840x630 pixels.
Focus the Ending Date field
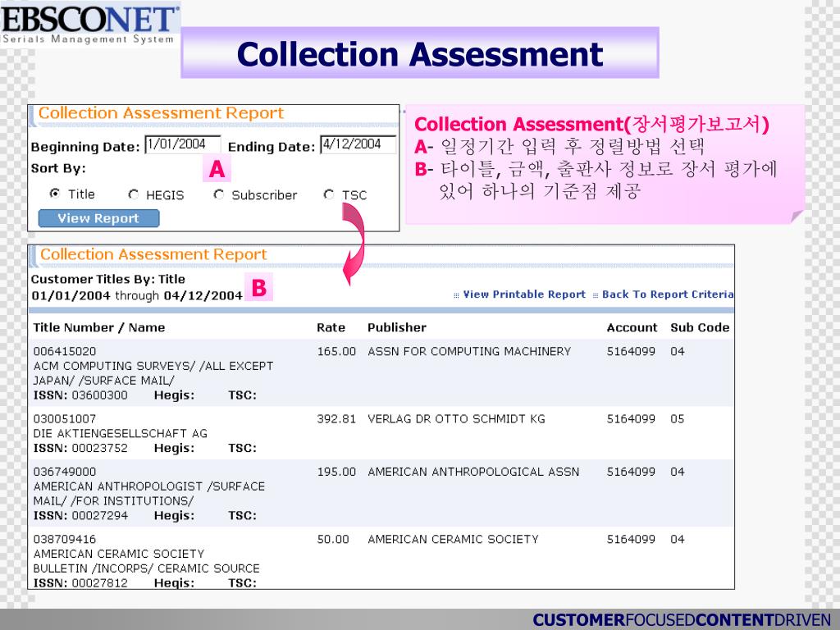(358, 144)
